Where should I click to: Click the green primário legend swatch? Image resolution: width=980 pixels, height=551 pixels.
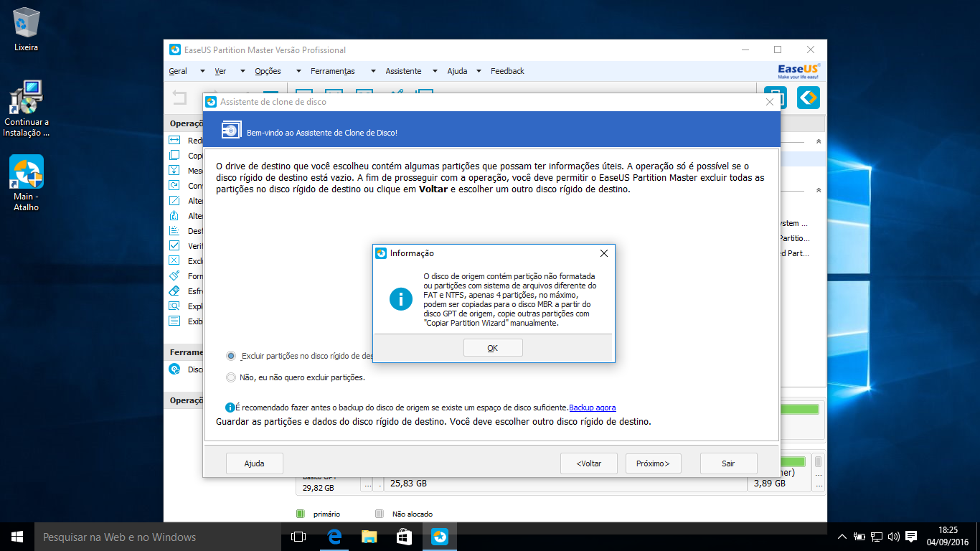301,514
